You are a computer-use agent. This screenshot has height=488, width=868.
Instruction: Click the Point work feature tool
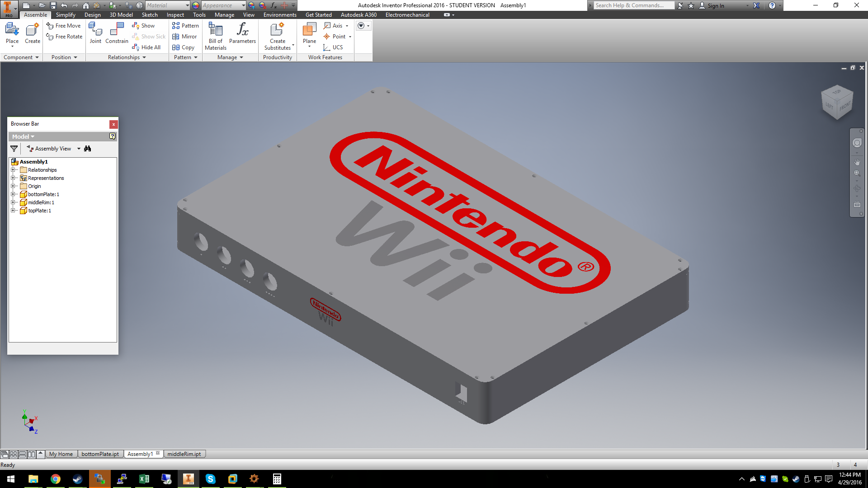337,37
